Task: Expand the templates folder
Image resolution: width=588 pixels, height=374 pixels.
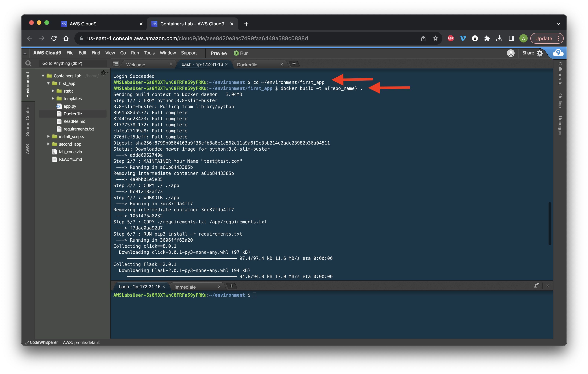Action: (53, 98)
